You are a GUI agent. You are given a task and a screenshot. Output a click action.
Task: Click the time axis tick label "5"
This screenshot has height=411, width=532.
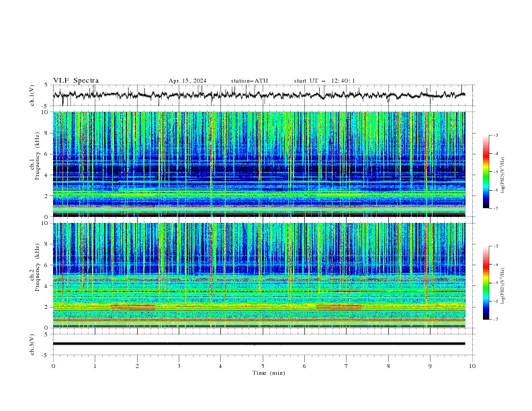click(263, 366)
